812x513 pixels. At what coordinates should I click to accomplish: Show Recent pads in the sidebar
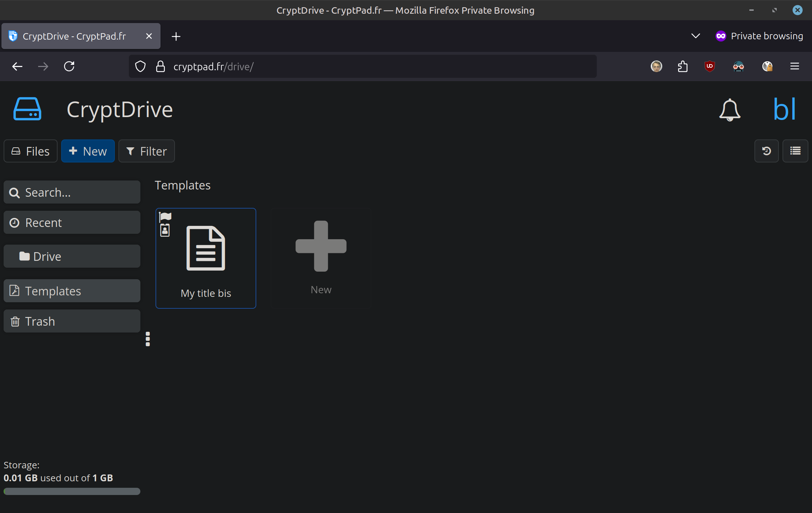tap(72, 223)
